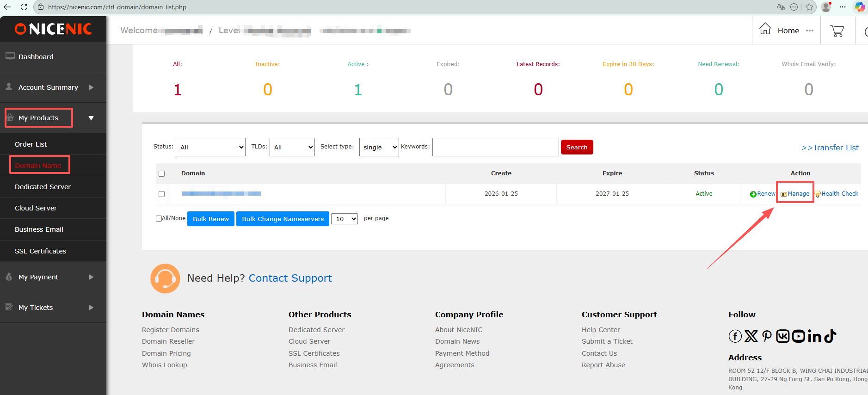Toggle the All/None checkbox
The width and height of the screenshot is (868, 395).
click(x=159, y=219)
